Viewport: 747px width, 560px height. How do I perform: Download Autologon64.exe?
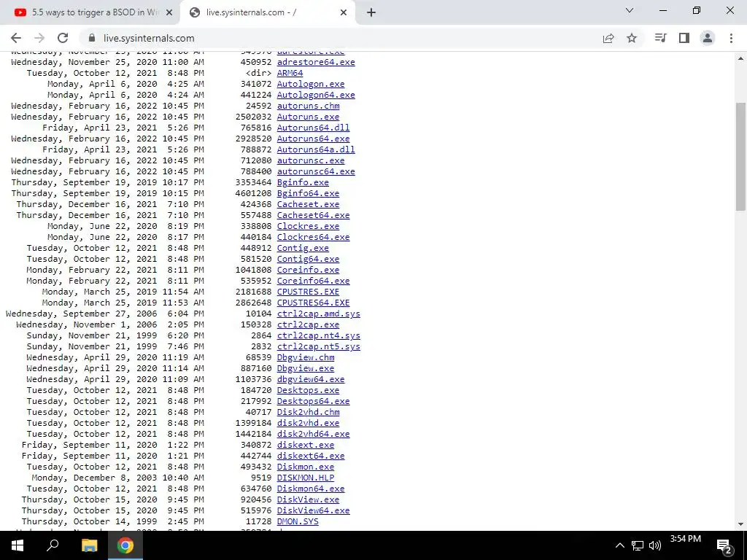click(316, 95)
